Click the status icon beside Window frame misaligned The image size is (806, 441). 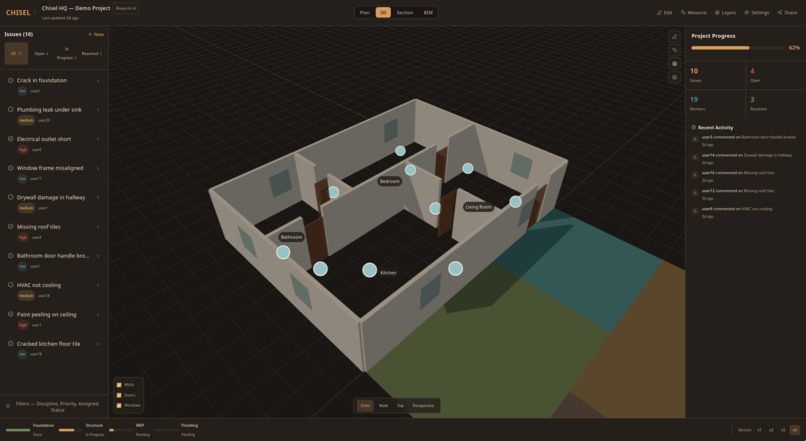click(x=10, y=168)
